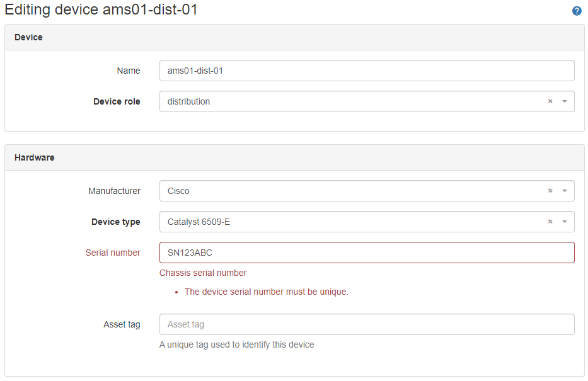The image size is (588, 381).
Task: Click the Name field label
Action: [129, 71]
